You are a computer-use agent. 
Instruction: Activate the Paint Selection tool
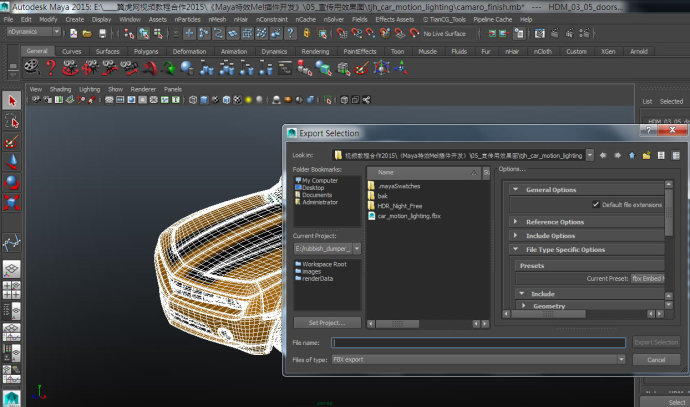(x=12, y=142)
